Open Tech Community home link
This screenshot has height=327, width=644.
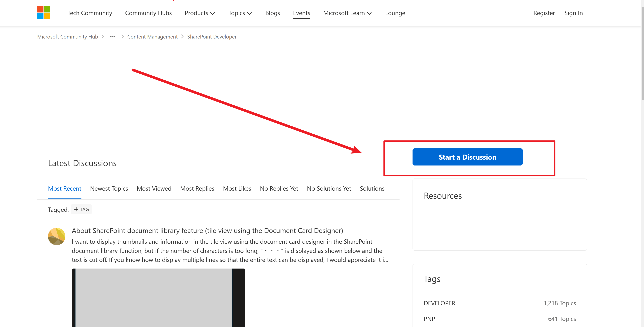tap(90, 13)
